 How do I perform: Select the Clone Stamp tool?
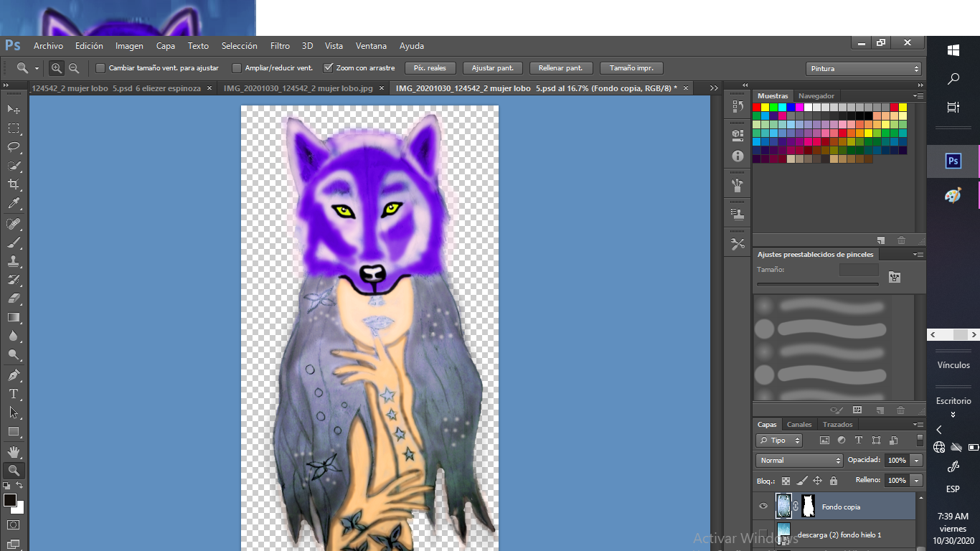(x=14, y=261)
